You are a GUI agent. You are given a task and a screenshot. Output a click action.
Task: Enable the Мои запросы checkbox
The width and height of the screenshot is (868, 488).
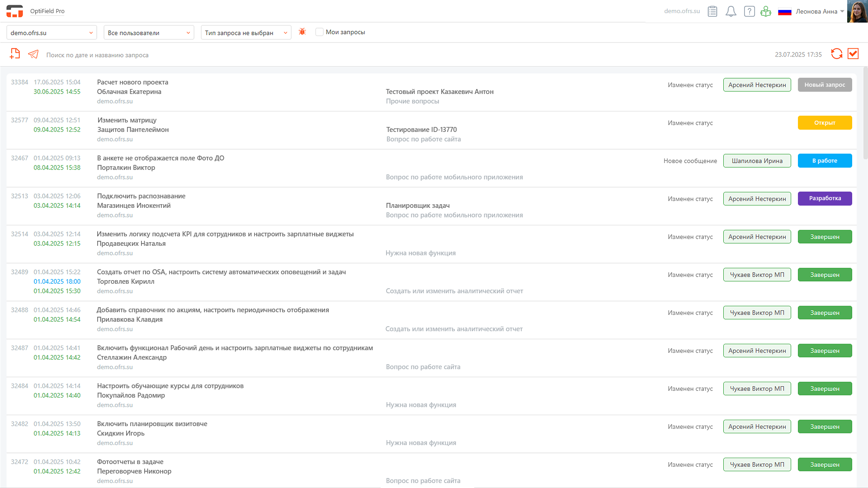point(320,32)
